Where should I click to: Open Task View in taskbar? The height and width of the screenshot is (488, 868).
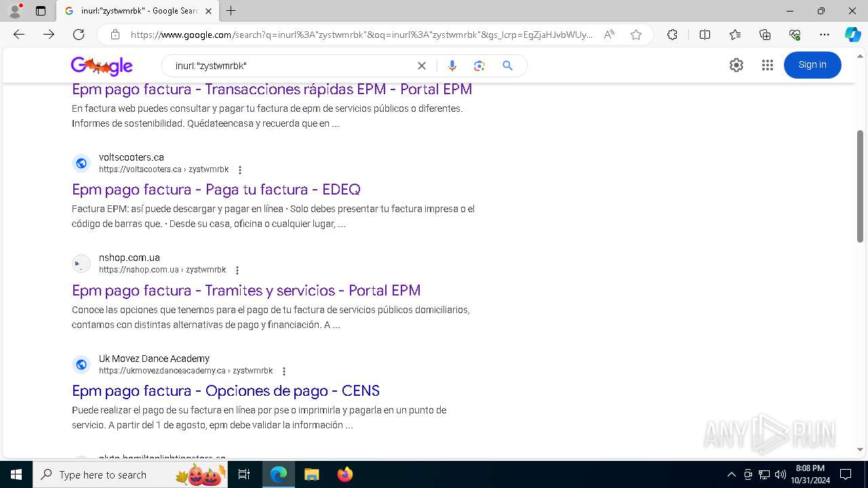[245, 474]
